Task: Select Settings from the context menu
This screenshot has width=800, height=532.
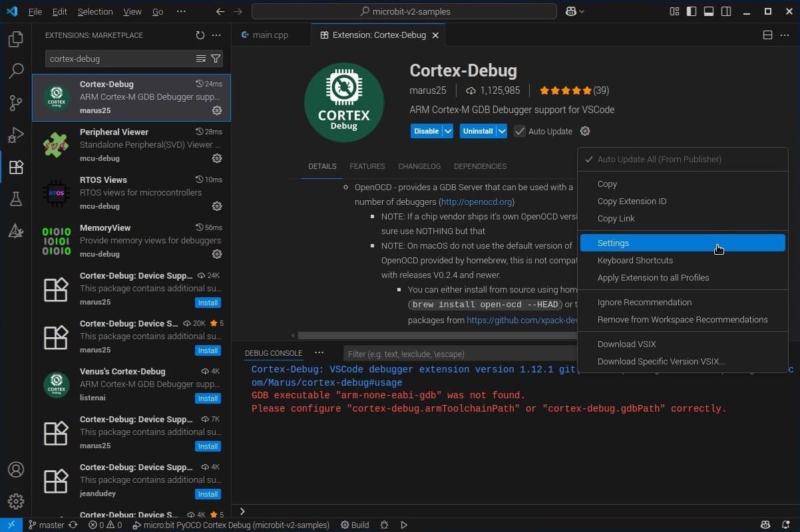Action: [x=613, y=243]
